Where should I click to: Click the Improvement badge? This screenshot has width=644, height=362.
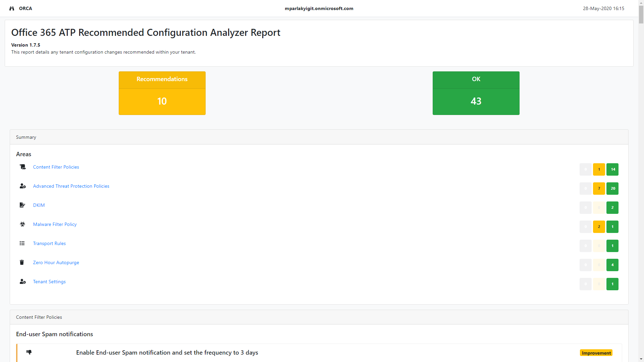tap(596, 353)
